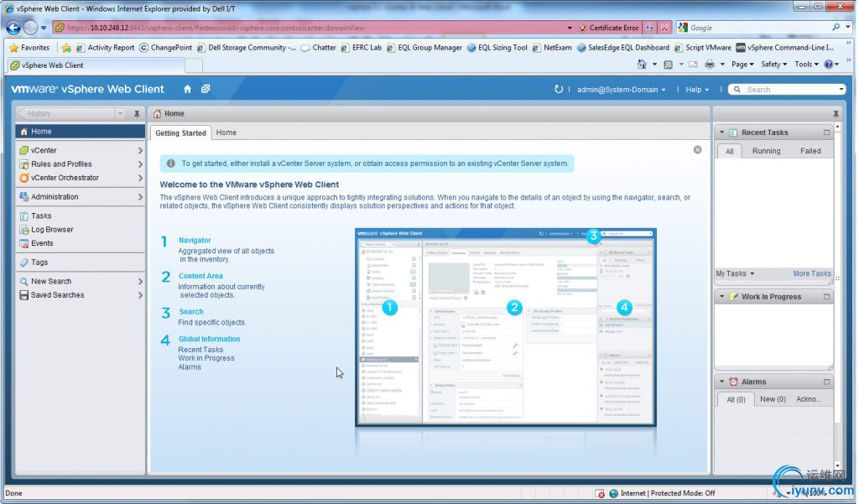The width and height of the screenshot is (859, 504).
Task: Click the browser Google search box
Action: [760, 28]
